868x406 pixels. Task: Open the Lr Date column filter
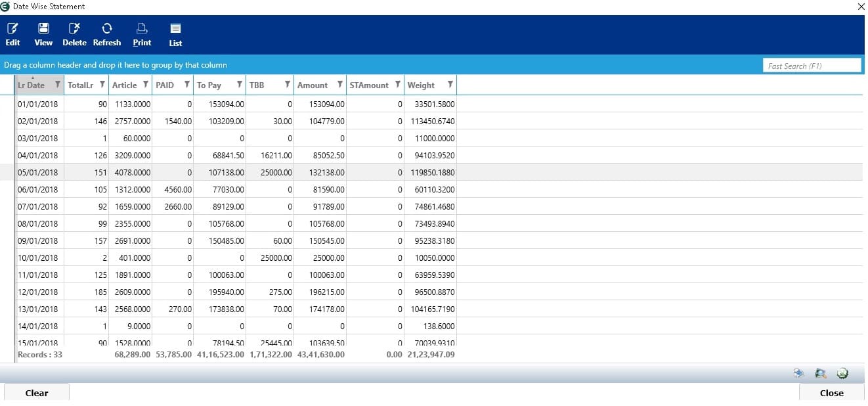point(58,85)
